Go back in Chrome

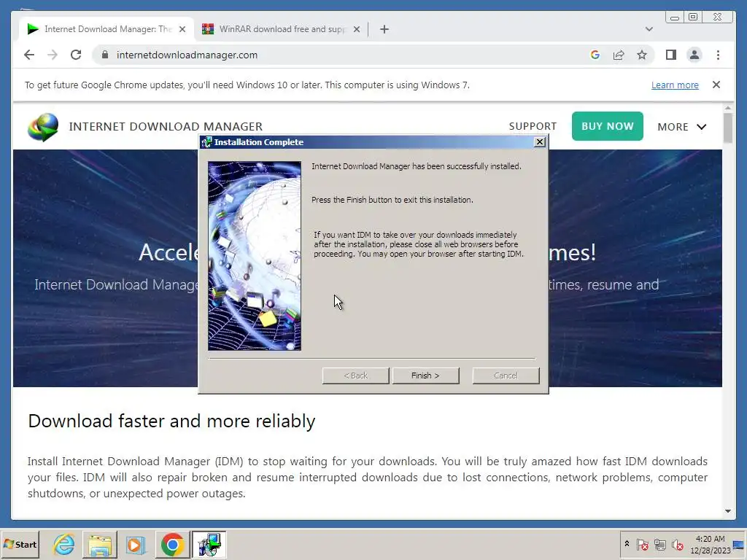point(29,55)
